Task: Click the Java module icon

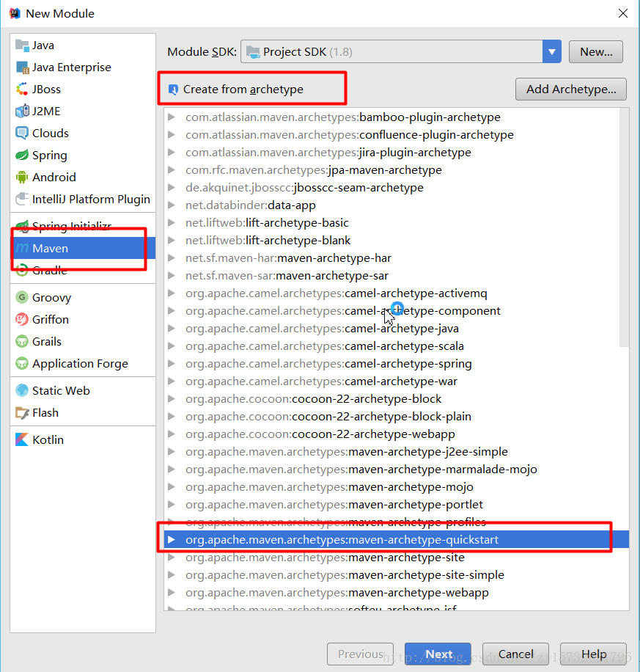Action: (x=22, y=45)
